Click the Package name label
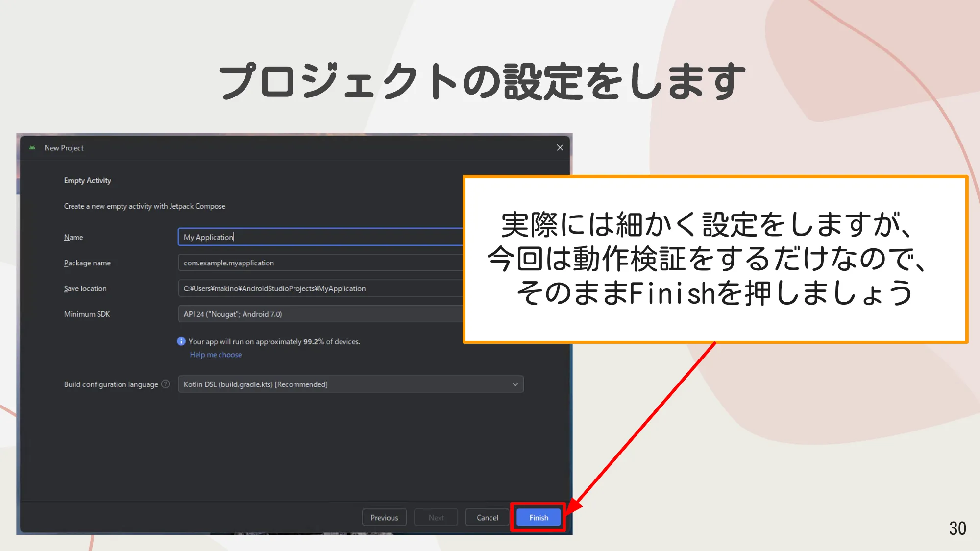Screen dimensions: 980x551 click(x=87, y=263)
